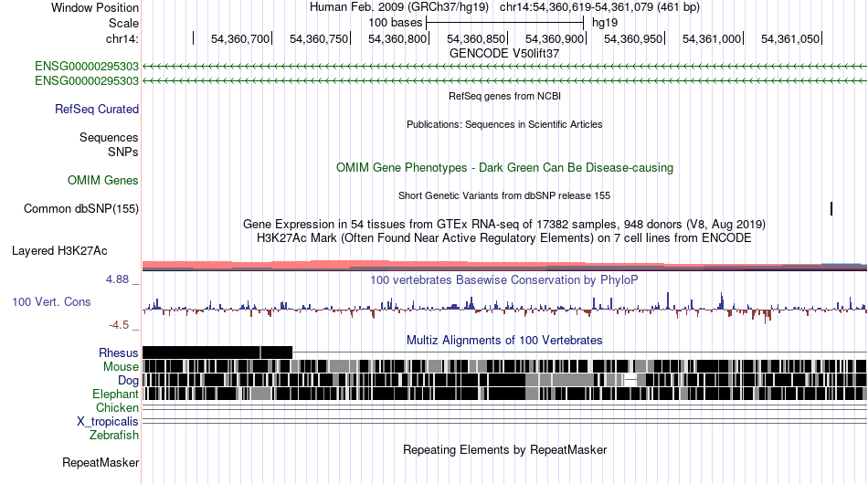Viewport: 868px width, 484px height.
Task: Click the Sequences track label
Action: (x=109, y=137)
